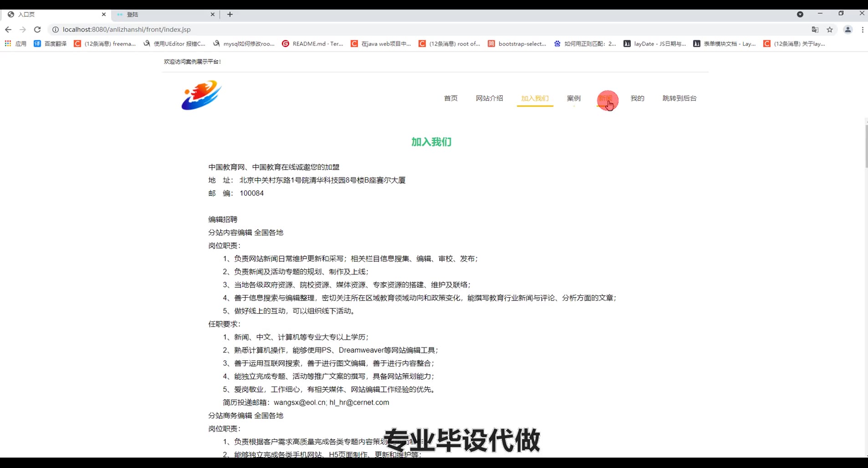Click the 分站商务编辑 全国各地 line
Viewport: 868px width, 468px height.
(x=246, y=416)
